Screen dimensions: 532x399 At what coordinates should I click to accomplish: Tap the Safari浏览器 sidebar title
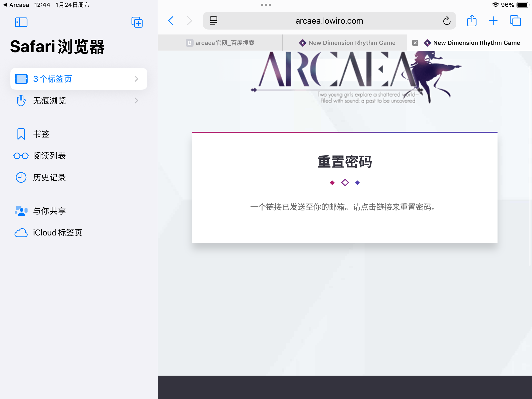coord(57,47)
